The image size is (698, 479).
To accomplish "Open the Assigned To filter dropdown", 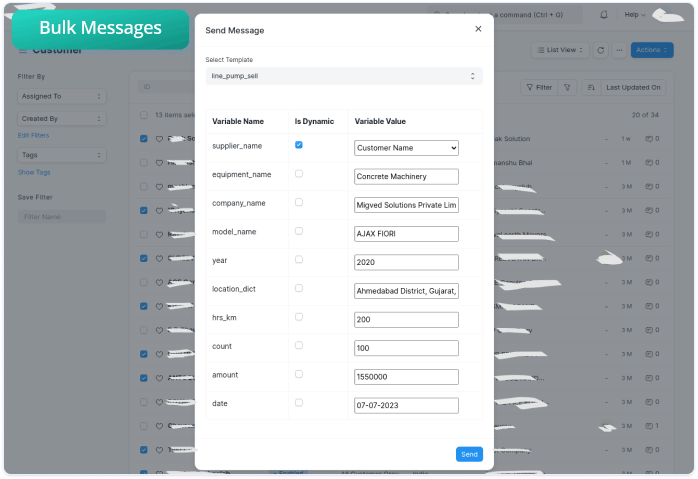I will pyautogui.click(x=61, y=96).
